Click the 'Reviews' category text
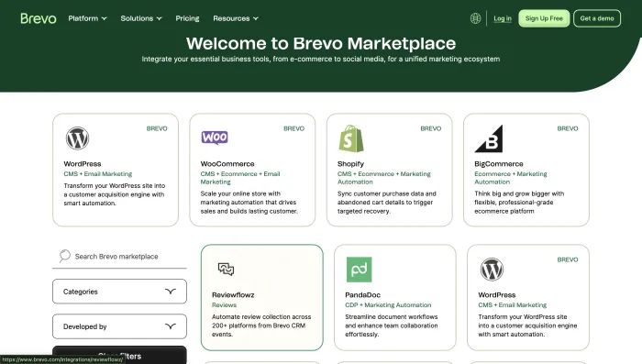642x364 pixels. [224, 305]
